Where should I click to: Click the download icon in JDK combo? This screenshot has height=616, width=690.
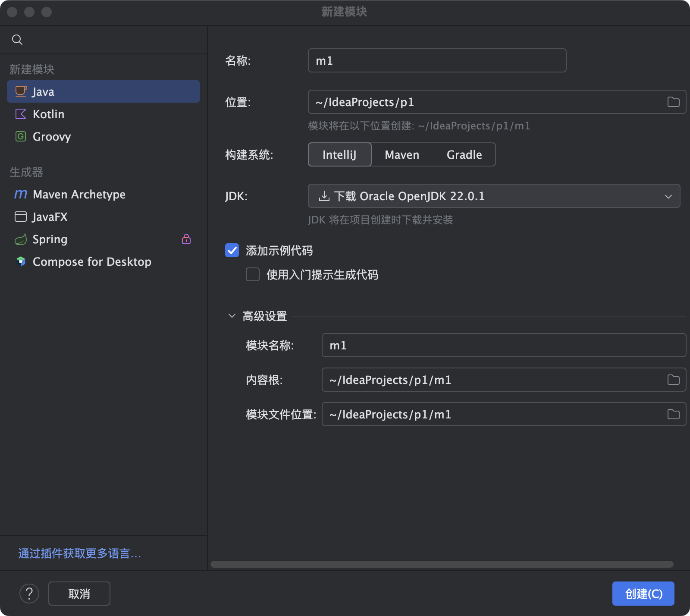324,196
